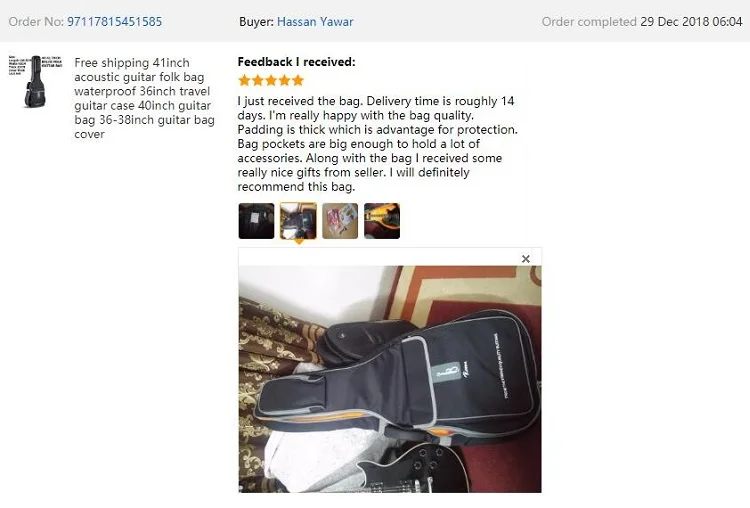Click the fourth orange rating star

tap(285, 80)
